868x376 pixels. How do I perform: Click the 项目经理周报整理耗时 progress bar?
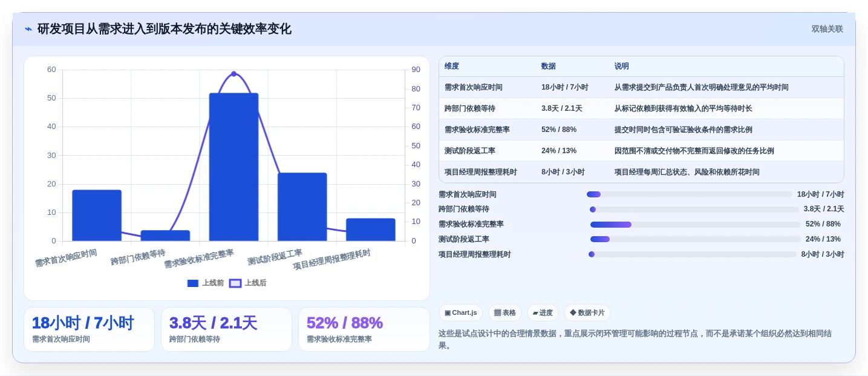(x=693, y=254)
